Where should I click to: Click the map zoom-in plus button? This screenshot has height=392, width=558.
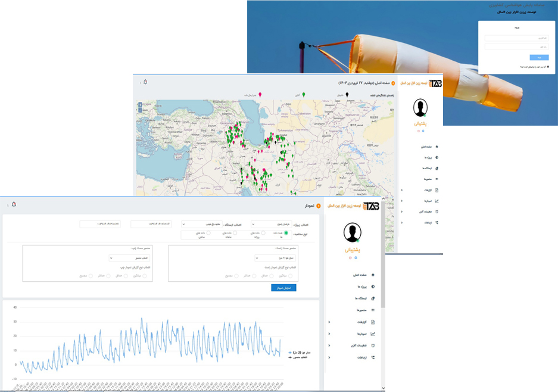(140, 105)
